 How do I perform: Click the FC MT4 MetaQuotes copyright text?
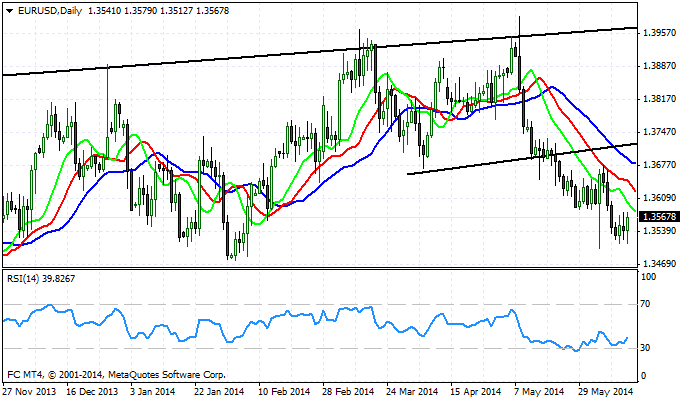click(116, 374)
